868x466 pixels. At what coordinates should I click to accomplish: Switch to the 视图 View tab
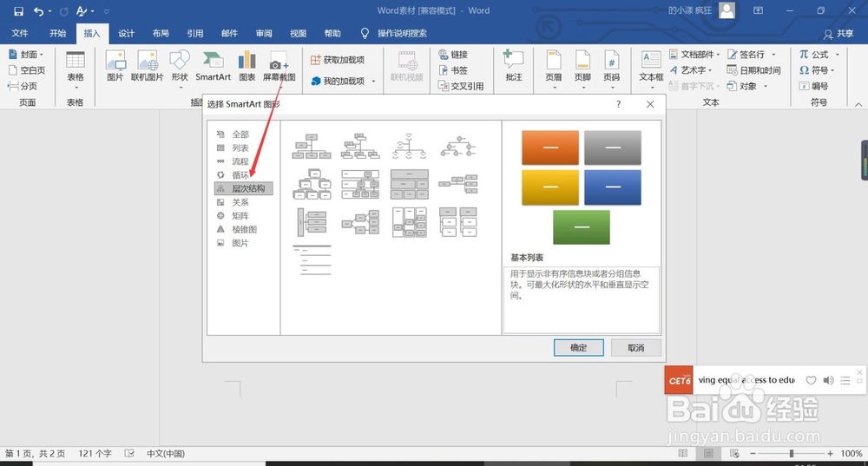298,33
